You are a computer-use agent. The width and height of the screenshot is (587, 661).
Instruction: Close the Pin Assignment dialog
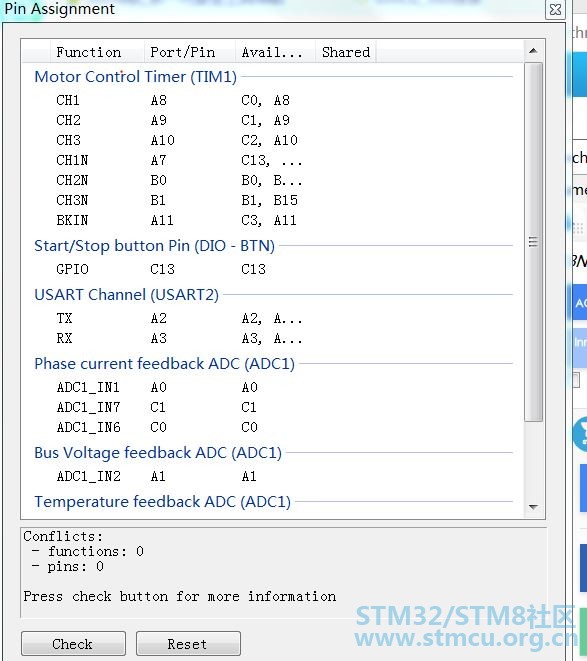[x=555, y=9]
